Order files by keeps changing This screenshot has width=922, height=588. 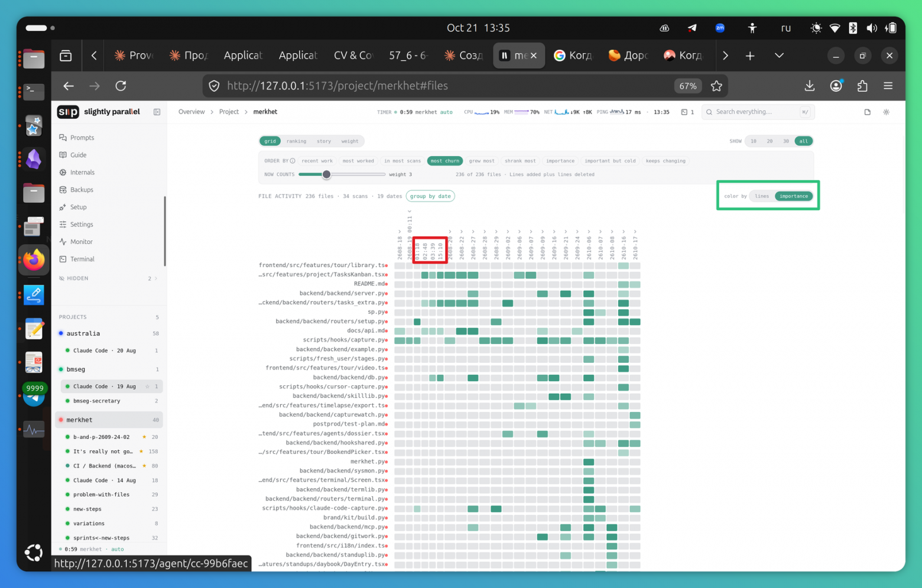665,161
